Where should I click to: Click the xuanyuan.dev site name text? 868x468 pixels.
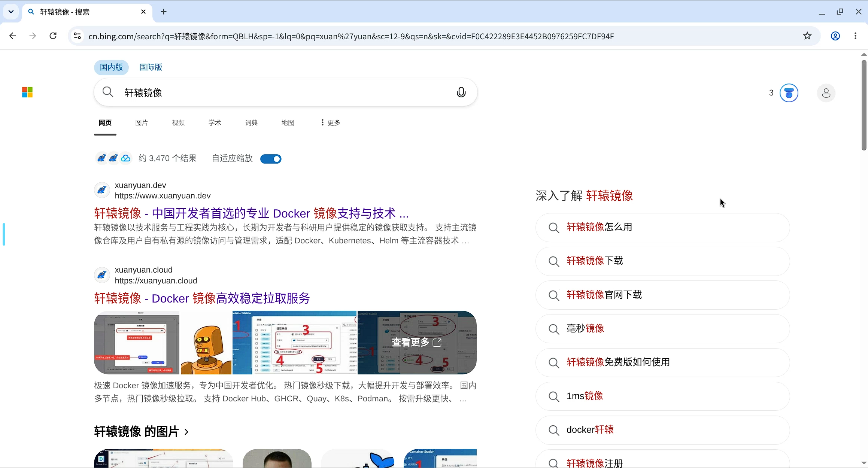(x=140, y=185)
